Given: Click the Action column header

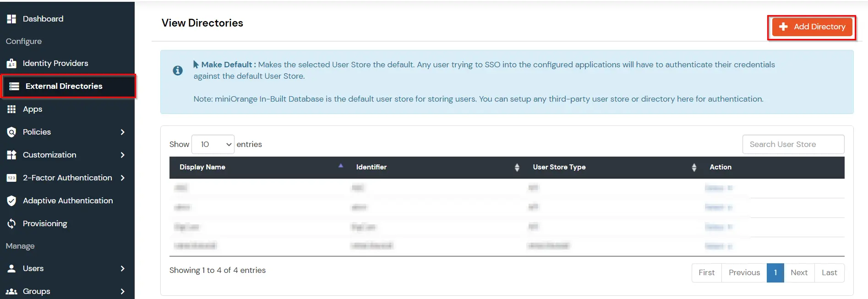Looking at the screenshot, I should coord(721,167).
